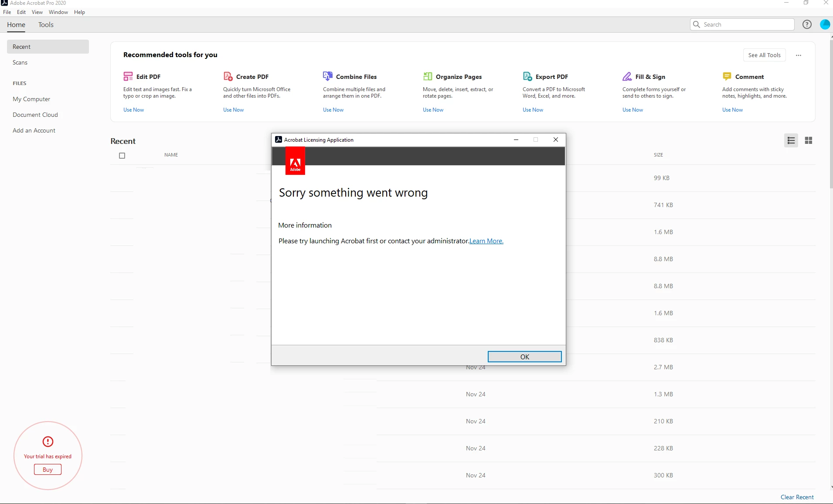This screenshot has width=833, height=504.
Task: Minimize the Acrobat Licensing Application dialog
Action: click(516, 140)
